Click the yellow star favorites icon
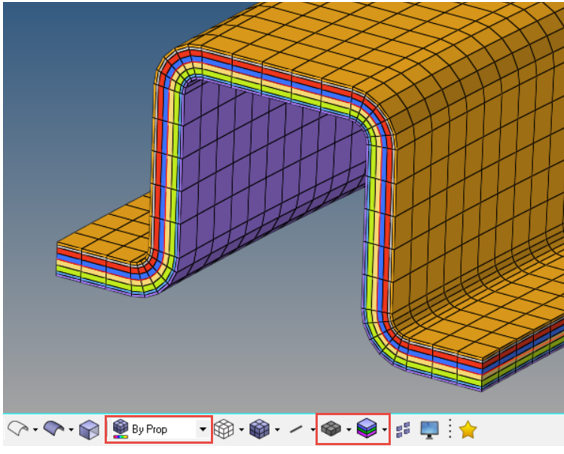The width and height of the screenshot is (564, 454). (x=468, y=429)
